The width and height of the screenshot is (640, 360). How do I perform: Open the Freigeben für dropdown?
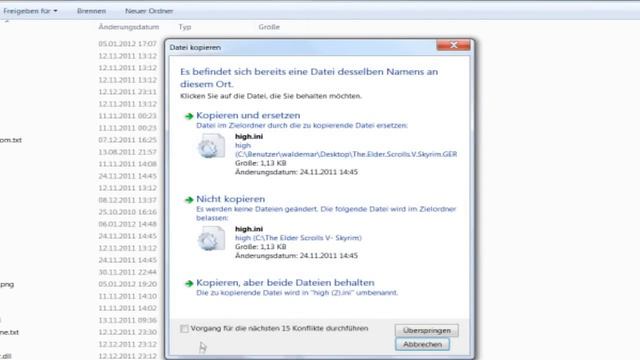pyautogui.click(x=30, y=11)
